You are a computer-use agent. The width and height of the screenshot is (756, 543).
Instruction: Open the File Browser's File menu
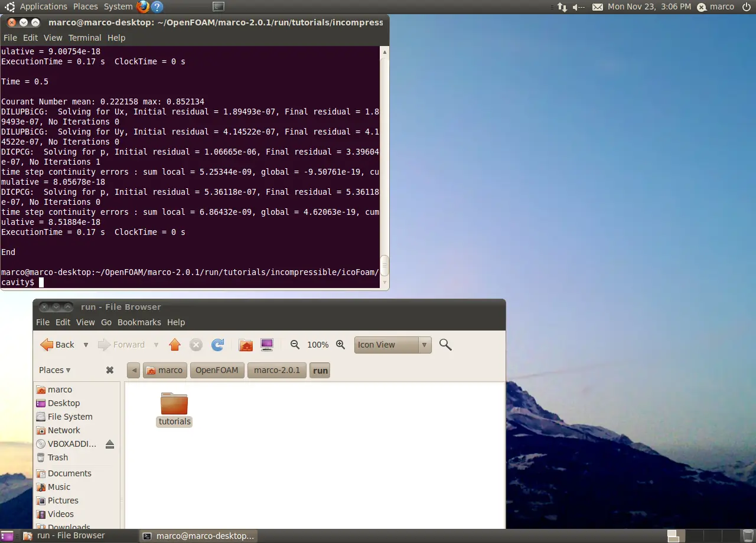point(43,322)
